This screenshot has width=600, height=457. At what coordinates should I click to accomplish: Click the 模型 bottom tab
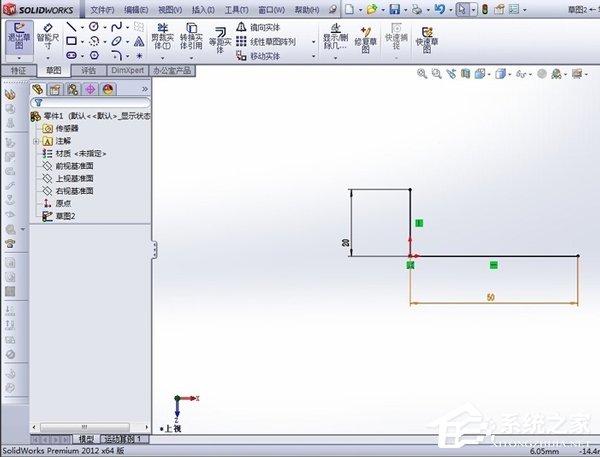coord(86,439)
